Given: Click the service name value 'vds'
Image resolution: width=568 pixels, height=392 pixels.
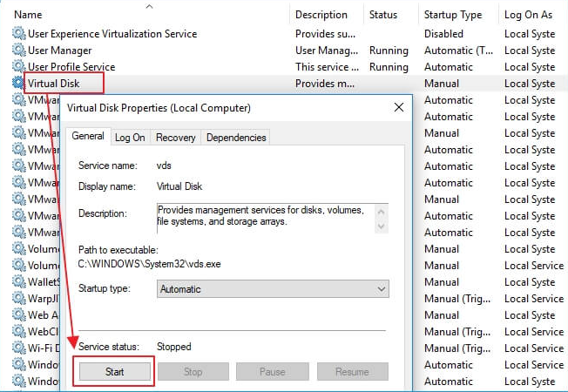Looking at the screenshot, I should [164, 166].
